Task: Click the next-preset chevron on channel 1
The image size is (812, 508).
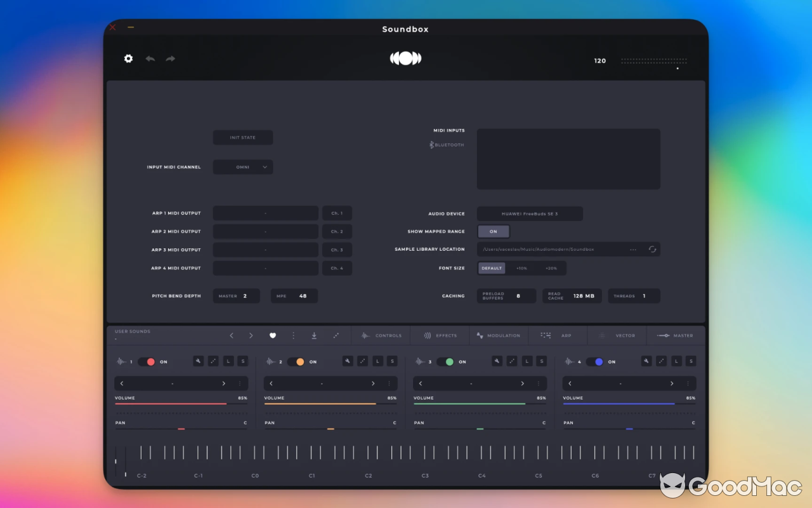Action: pos(223,383)
